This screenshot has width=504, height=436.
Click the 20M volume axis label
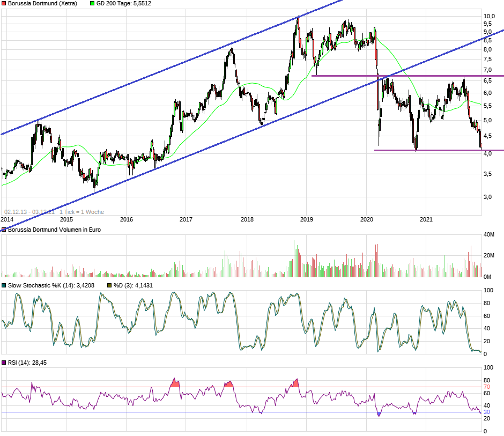click(x=489, y=255)
